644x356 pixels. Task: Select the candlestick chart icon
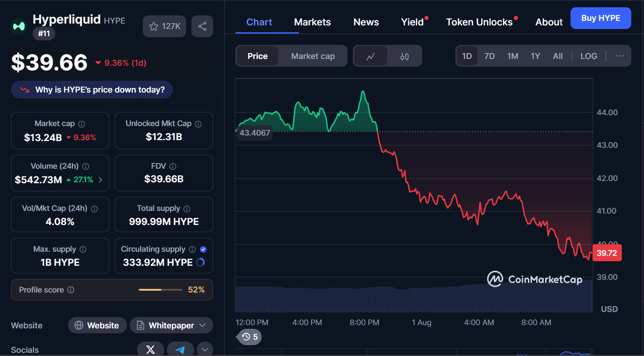coord(405,56)
